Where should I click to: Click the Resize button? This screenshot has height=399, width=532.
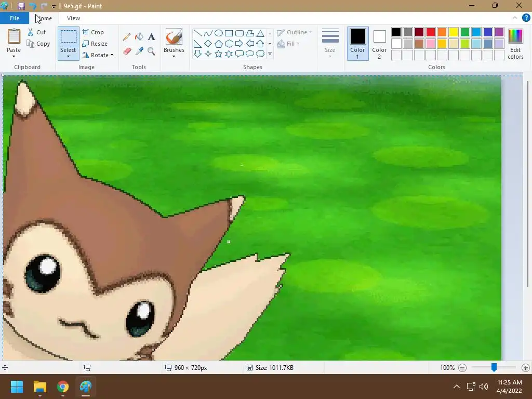(95, 44)
